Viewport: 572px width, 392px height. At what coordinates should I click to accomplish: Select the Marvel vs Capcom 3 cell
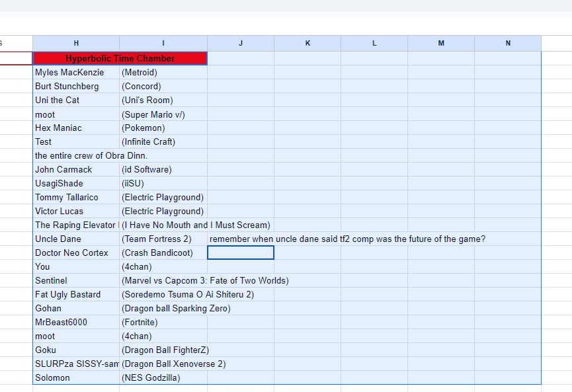(163, 280)
